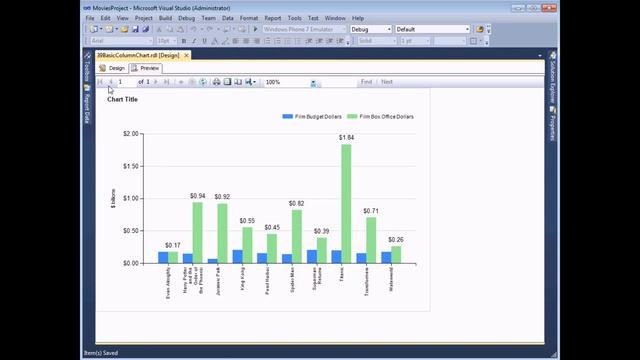Open the Export dropdown in preview toolbar
The width and height of the screenshot is (640, 360).
pyautogui.click(x=250, y=82)
